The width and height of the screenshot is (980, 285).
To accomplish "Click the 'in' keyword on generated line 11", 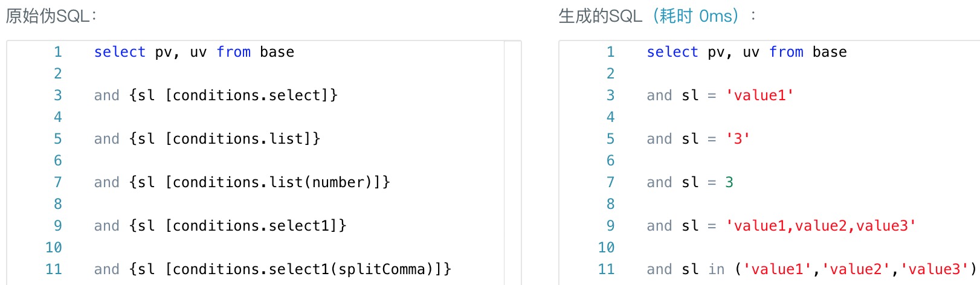I will [717, 269].
